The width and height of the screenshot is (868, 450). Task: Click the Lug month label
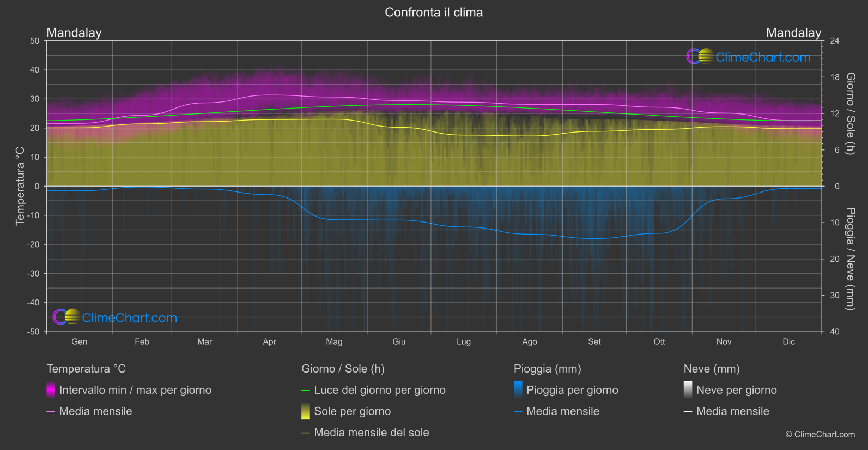[x=464, y=341]
